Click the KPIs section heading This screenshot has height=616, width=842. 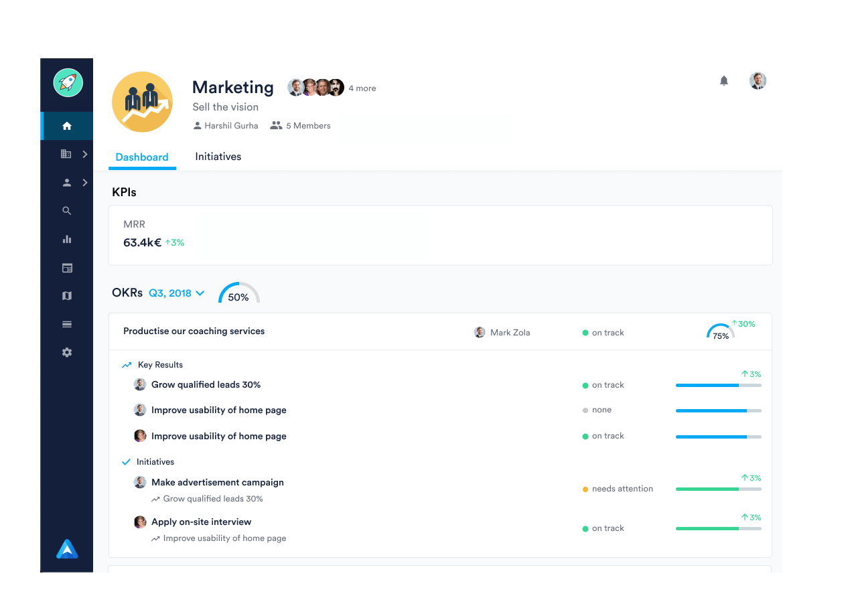pyautogui.click(x=124, y=192)
